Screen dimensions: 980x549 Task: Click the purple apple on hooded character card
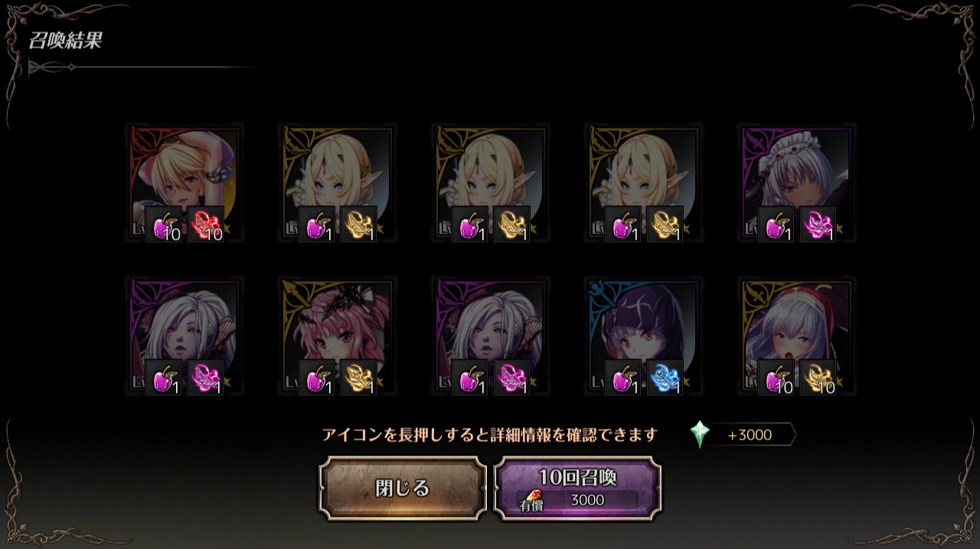click(623, 377)
